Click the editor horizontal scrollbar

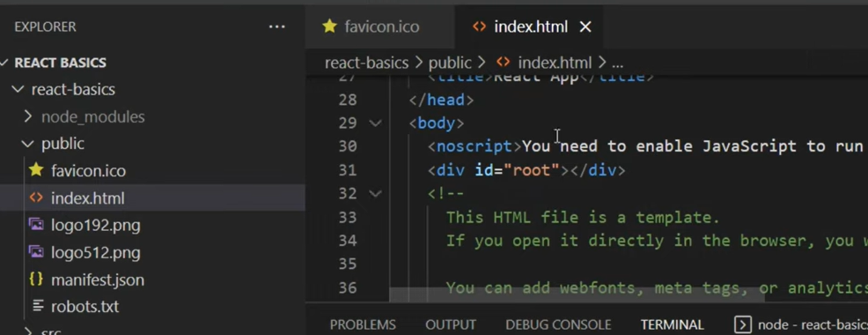pos(577,295)
